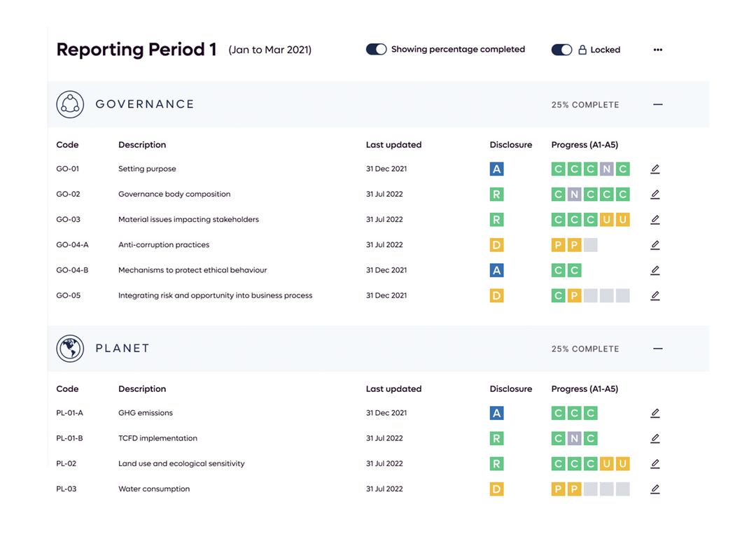The image size is (756, 539).
Task: Toggle Showing percentage completed switch
Action: click(x=376, y=50)
